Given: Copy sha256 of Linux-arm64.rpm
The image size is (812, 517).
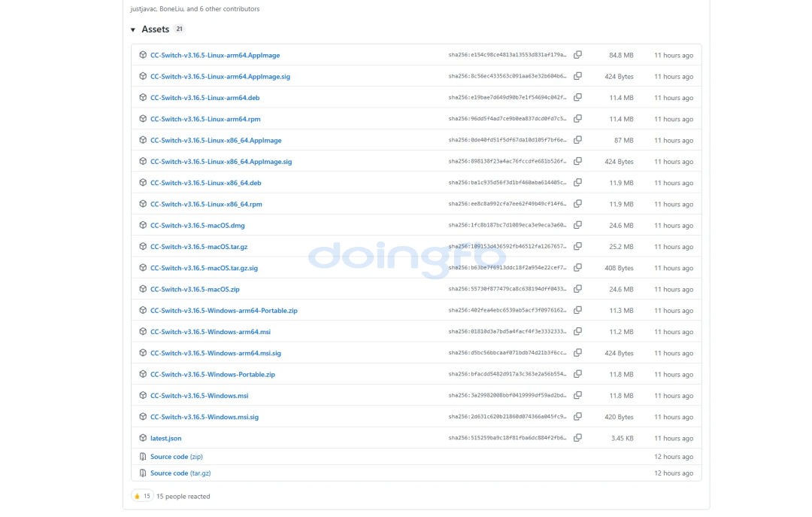Looking at the screenshot, I should (577, 118).
